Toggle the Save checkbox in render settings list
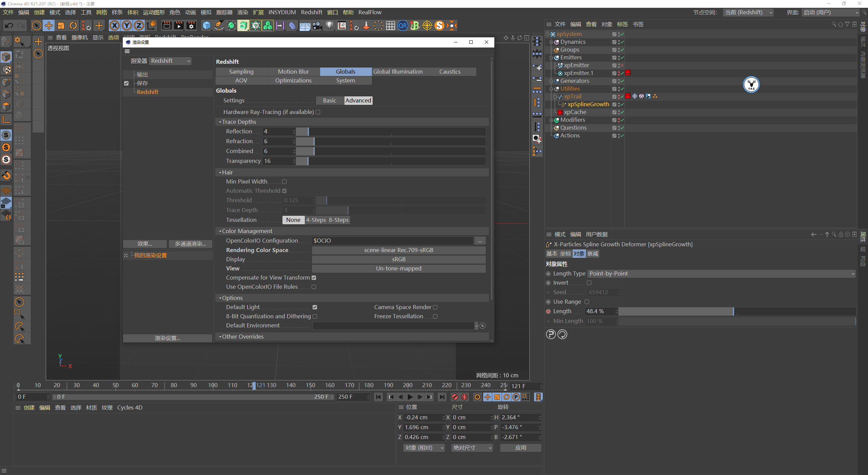This screenshot has width=868, height=475. click(x=126, y=83)
